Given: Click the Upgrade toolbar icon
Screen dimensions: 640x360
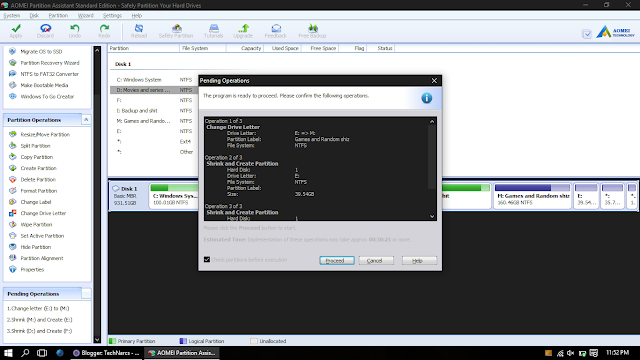Looking at the screenshot, I should pos(243,31).
